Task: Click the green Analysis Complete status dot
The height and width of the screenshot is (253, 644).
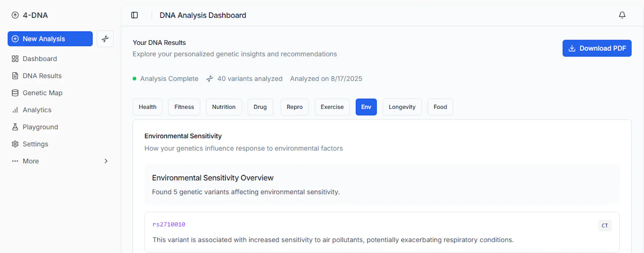Action: pos(134,79)
